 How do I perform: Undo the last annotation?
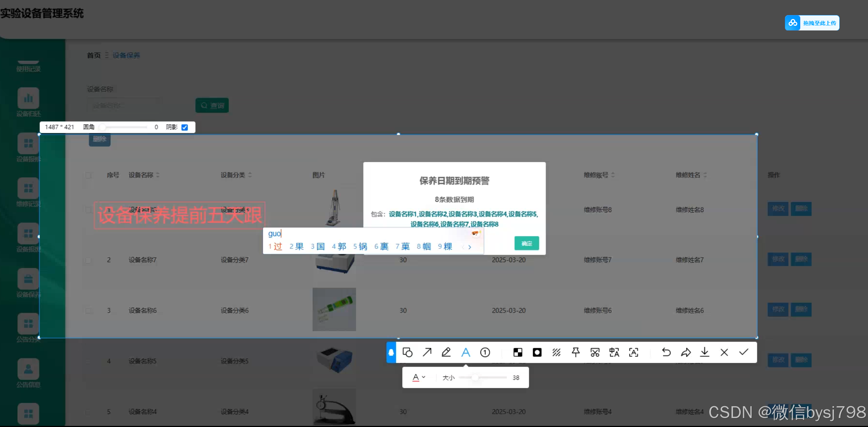(666, 352)
